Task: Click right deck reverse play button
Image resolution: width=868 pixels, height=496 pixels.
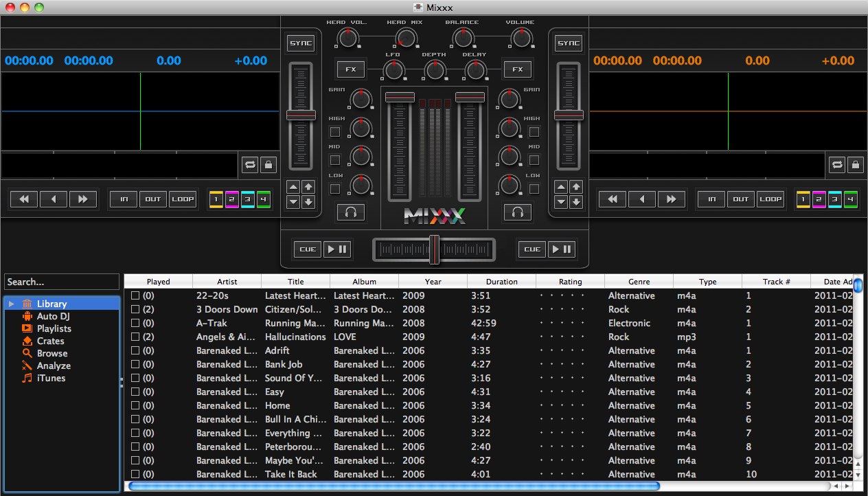Action: 642,199
